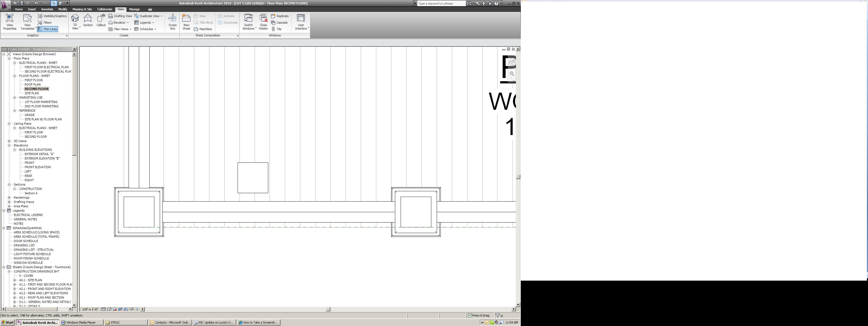This screenshot has height=326, width=868.
Task: Select the Callout tool
Action: point(101,20)
